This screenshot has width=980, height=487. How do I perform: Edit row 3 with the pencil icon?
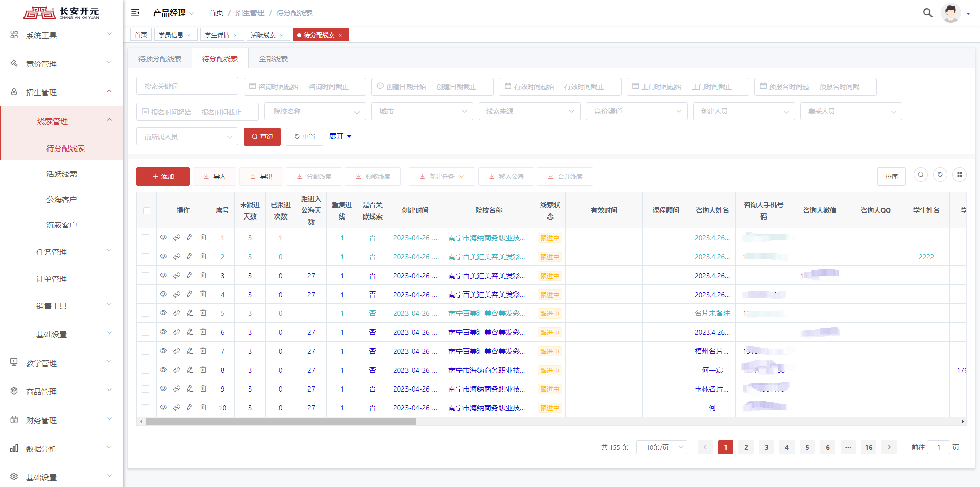coord(190,275)
